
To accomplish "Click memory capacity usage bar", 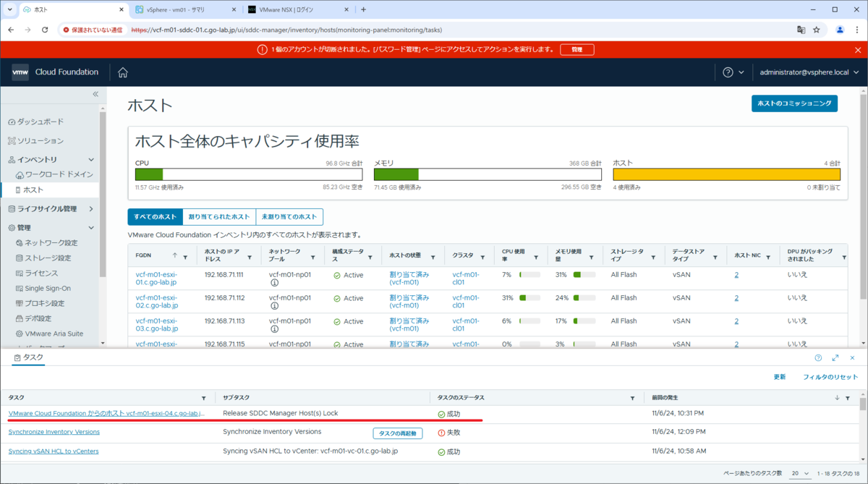I will tap(488, 174).
